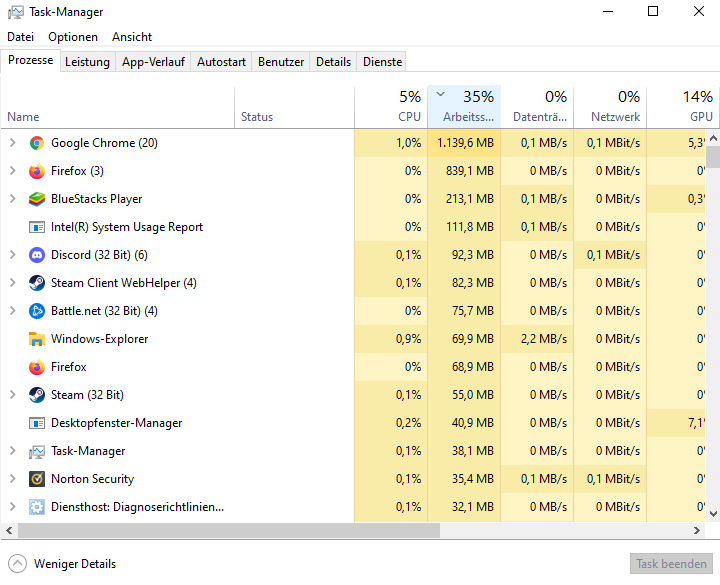This screenshot has width=720, height=585.
Task: Expand the Discord (32 Bit) process tree
Action: (x=13, y=255)
